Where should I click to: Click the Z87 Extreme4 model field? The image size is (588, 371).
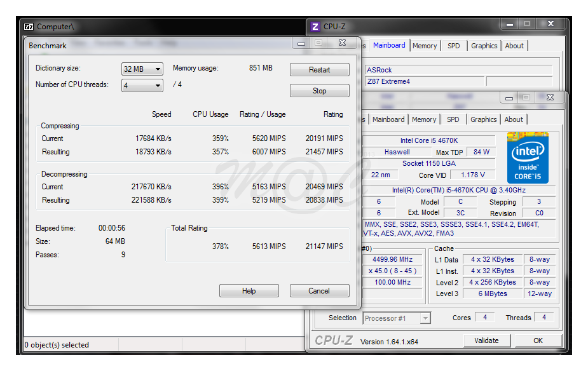click(x=425, y=81)
